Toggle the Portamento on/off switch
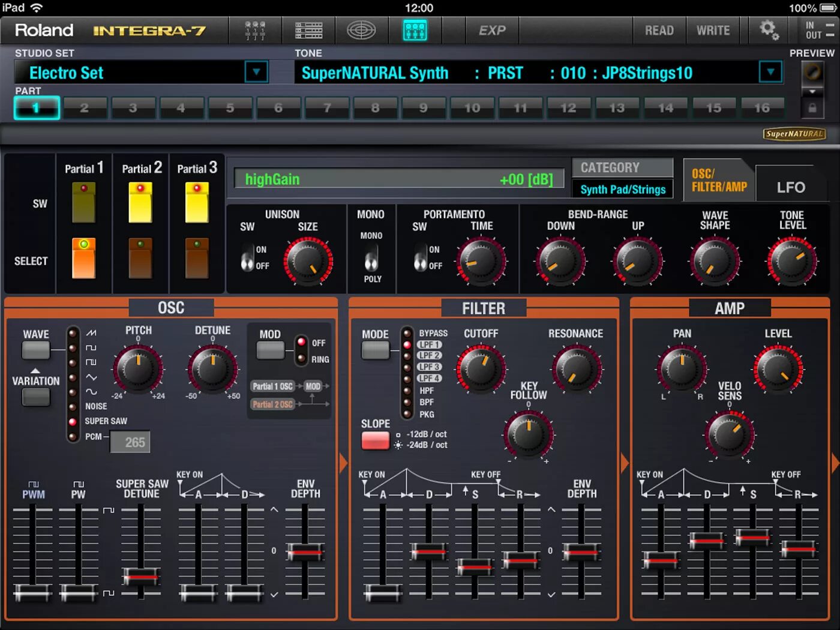Viewport: 840px width, 630px height. pyautogui.click(x=421, y=258)
